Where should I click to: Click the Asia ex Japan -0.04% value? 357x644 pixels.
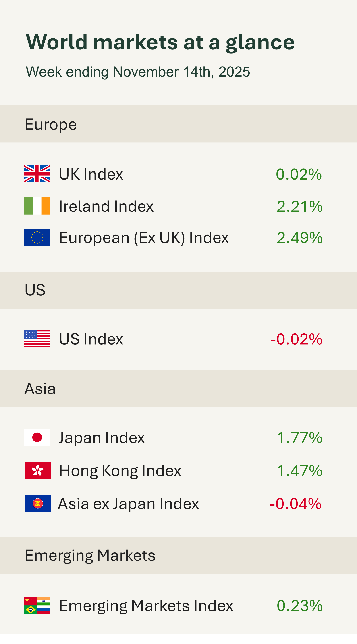click(296, 504)
